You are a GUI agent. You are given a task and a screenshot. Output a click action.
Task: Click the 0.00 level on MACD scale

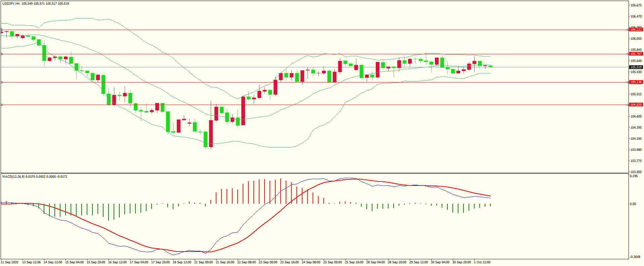(633, 204)
